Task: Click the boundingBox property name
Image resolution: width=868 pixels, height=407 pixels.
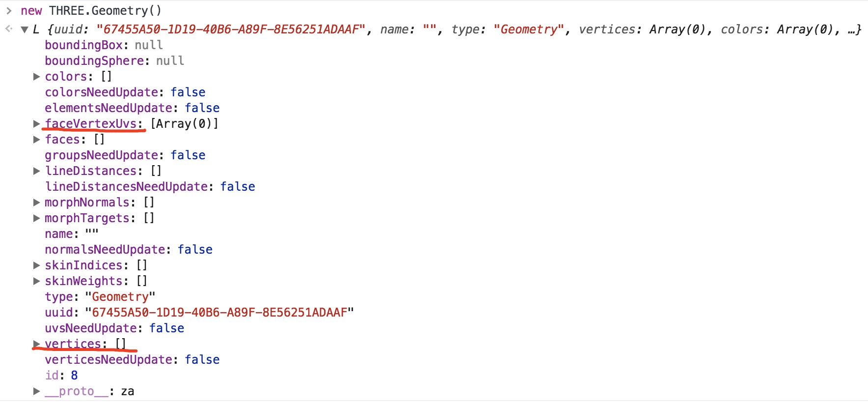Action: [x=83, y=45]
